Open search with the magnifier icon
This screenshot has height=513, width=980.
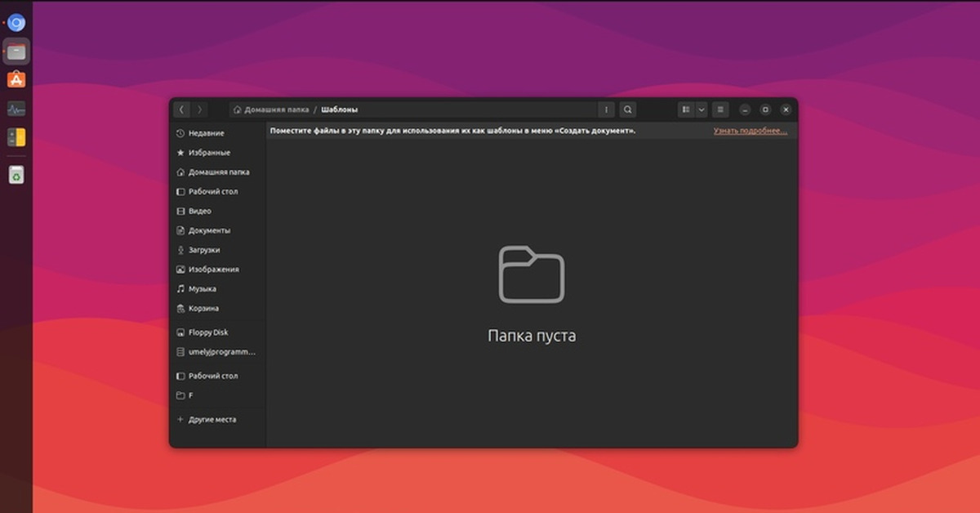[627, 109]
